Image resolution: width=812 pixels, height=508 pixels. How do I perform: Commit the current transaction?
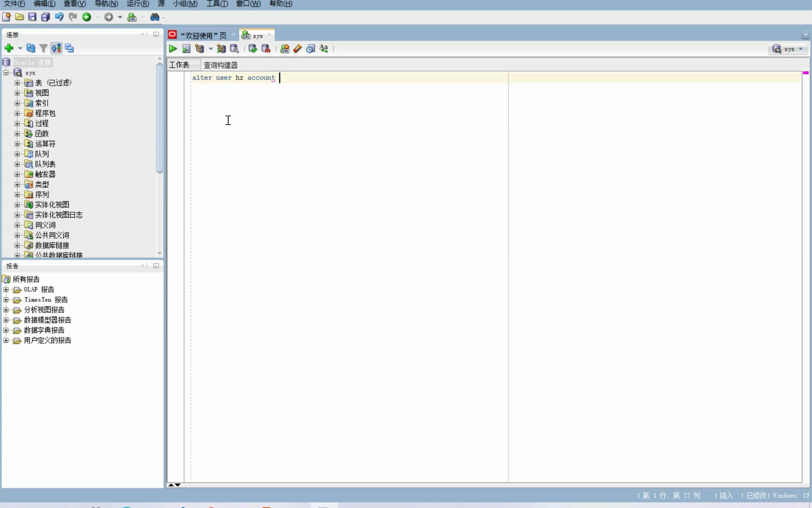pyautogui.click(x=252, y=49)
